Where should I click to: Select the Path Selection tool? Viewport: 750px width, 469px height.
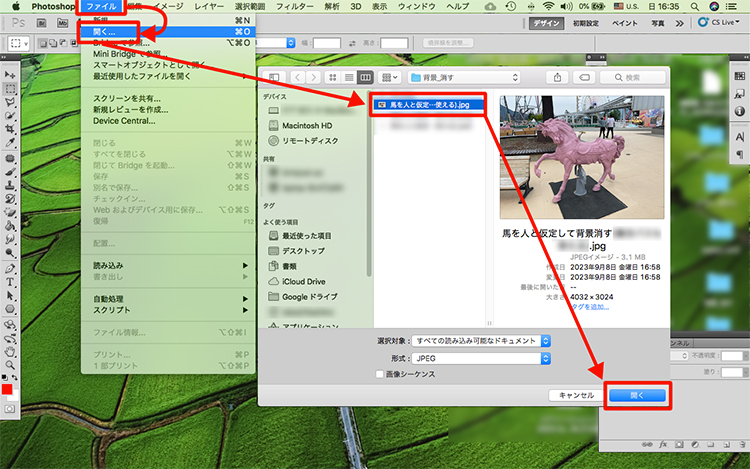(x=10, y=295)
